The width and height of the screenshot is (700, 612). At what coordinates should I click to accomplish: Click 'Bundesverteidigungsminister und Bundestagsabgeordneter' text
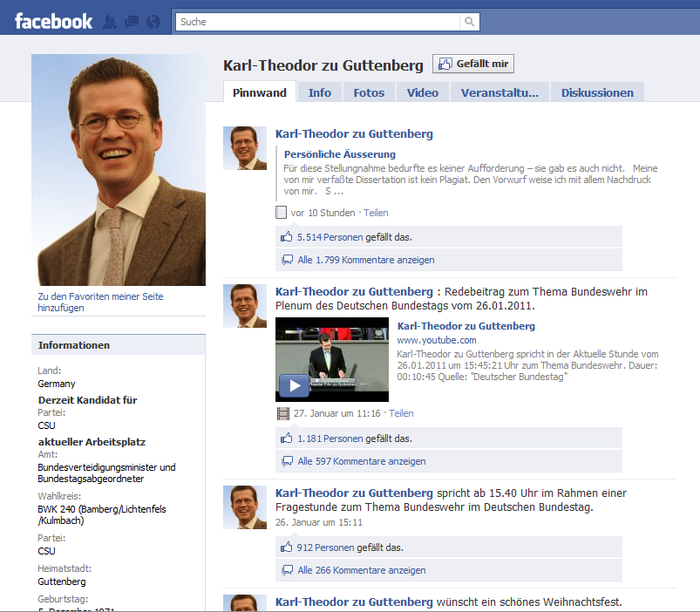point(106,473)
